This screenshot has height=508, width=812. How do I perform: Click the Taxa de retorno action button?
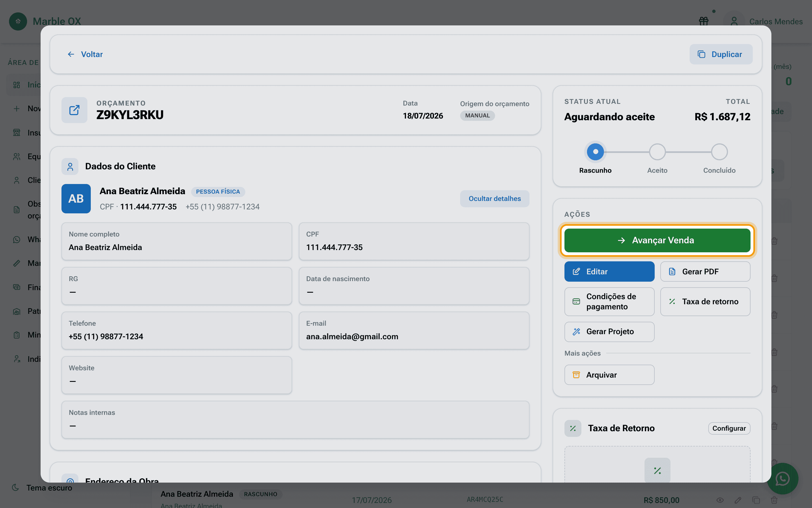tap(705, 301)
